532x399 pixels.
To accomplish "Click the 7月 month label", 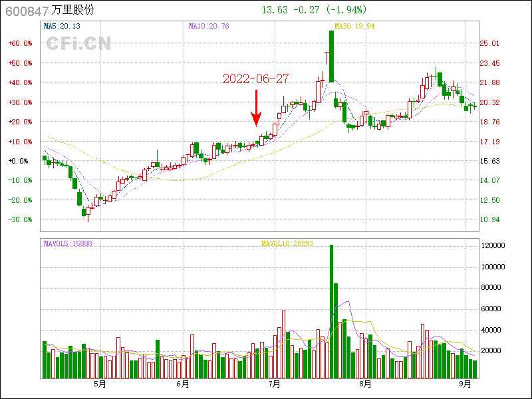I will point(274,384).
